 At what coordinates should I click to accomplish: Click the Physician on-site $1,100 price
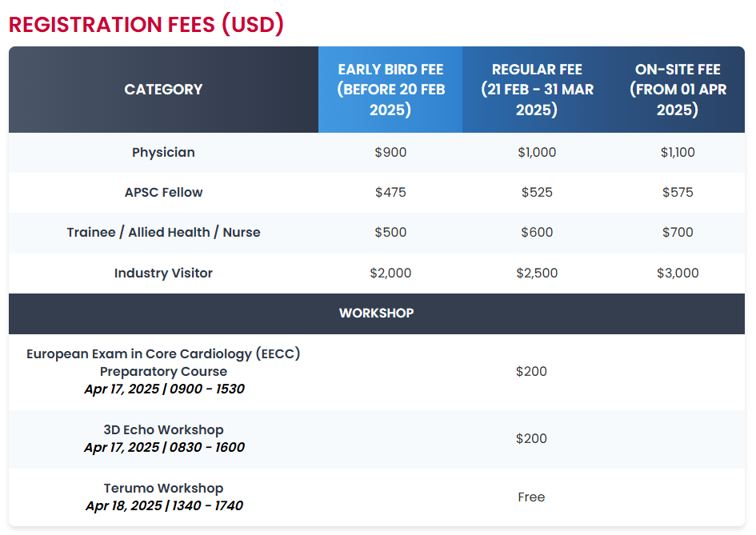click(x=678, y=152)
